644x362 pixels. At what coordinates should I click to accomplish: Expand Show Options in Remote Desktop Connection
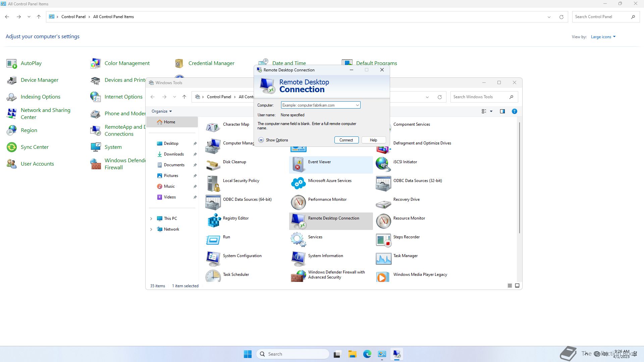click(273, 140)
